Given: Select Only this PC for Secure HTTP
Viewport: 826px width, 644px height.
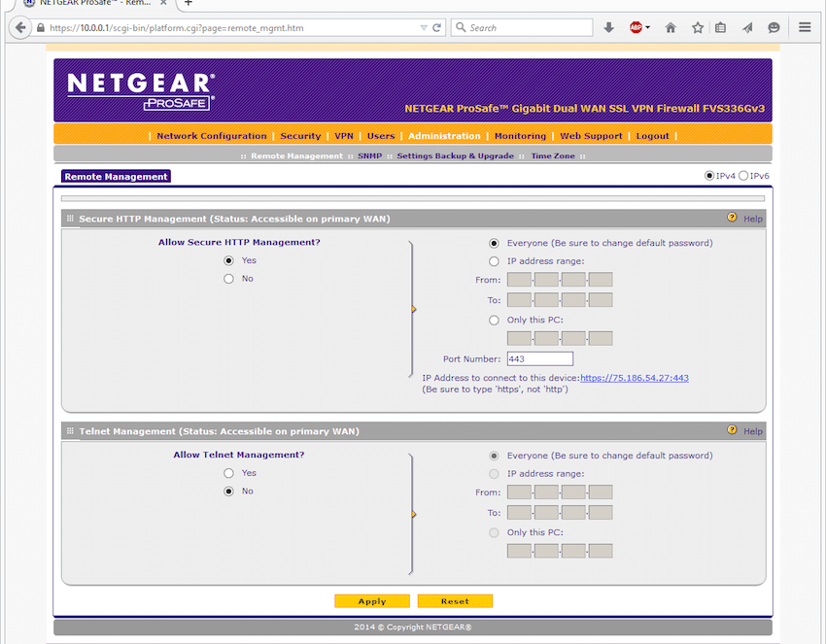Looking at the screenshot, I should 494,321.
